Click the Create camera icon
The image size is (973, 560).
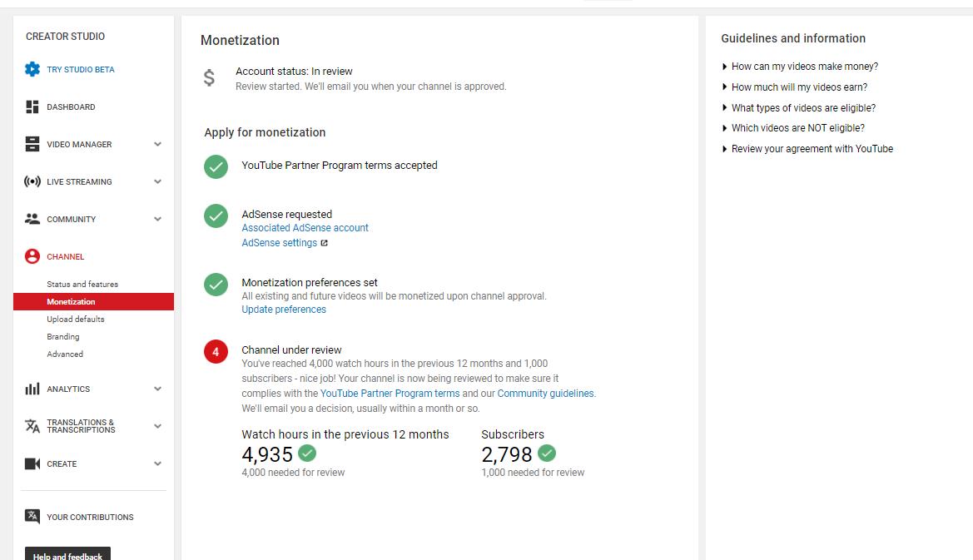pos(32,463)
